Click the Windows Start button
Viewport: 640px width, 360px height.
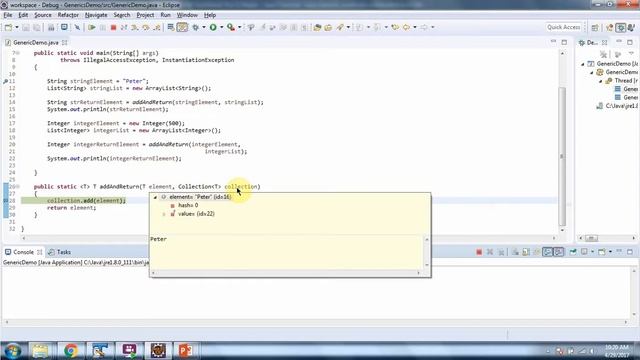click(13, 351)
